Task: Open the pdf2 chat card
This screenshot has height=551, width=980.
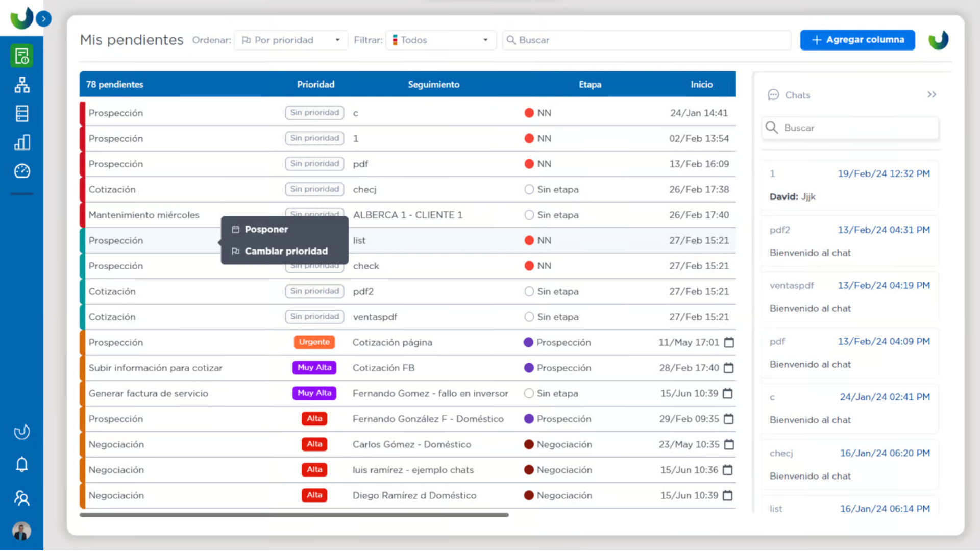Action: click(850, 241)
